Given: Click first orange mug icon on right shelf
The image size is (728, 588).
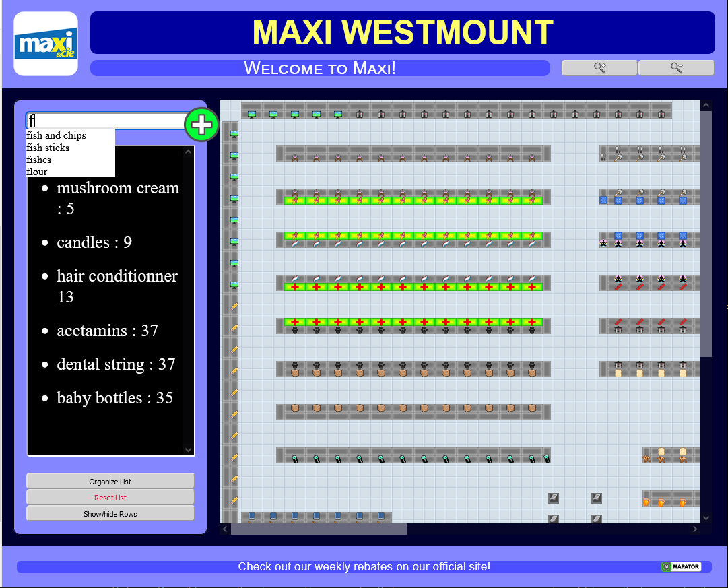Looking at the screenshot, I should (646, 502).
